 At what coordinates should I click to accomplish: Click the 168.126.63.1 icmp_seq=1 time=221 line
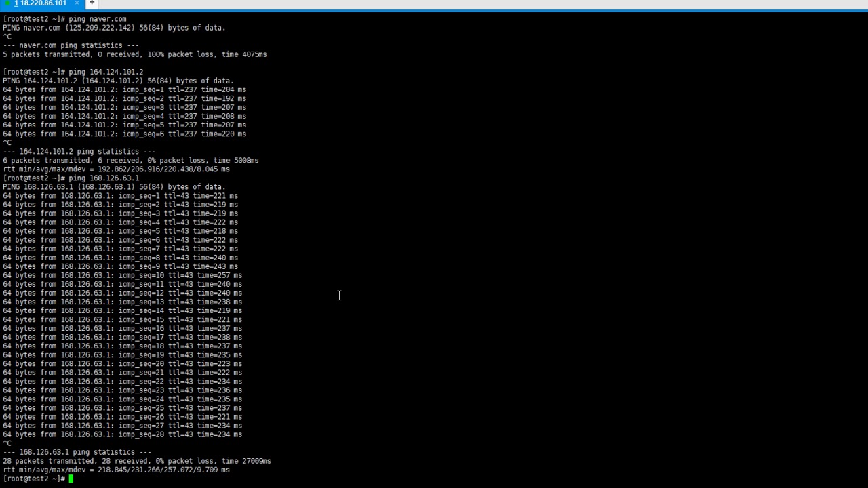point(120,196)
